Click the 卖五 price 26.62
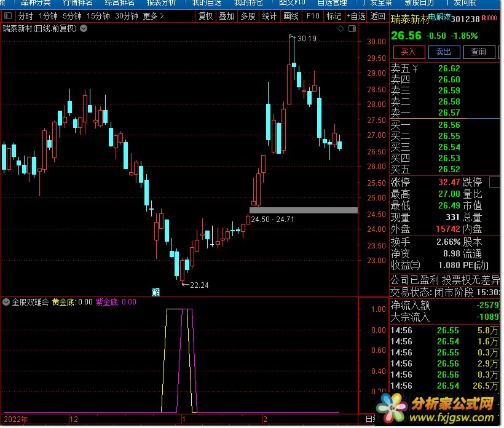 coord(451,68)
